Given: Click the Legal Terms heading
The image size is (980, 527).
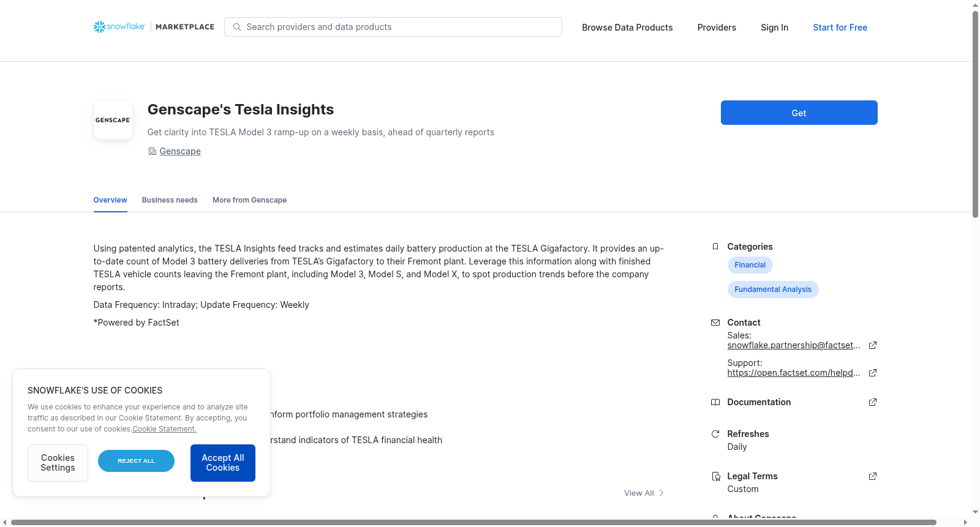Looking at the screenshot, I should point(752,476).
